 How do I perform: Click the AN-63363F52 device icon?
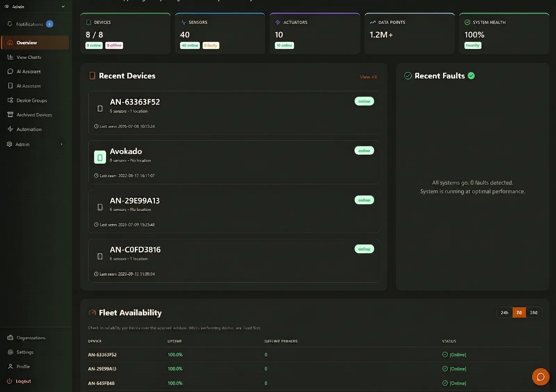tap(100, 108)
